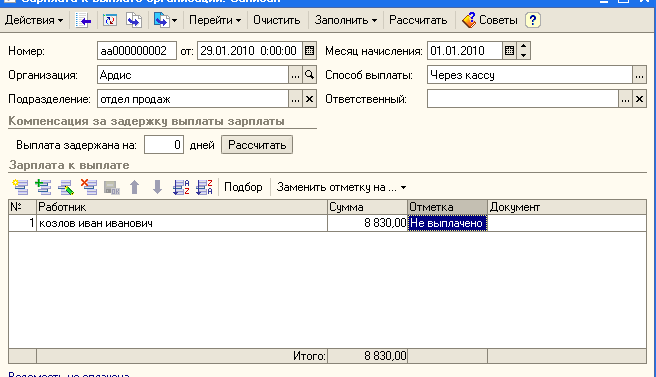Decrease Месяц начисления with down arrow
Screen dimensions: 656x377
coord(523,55)
